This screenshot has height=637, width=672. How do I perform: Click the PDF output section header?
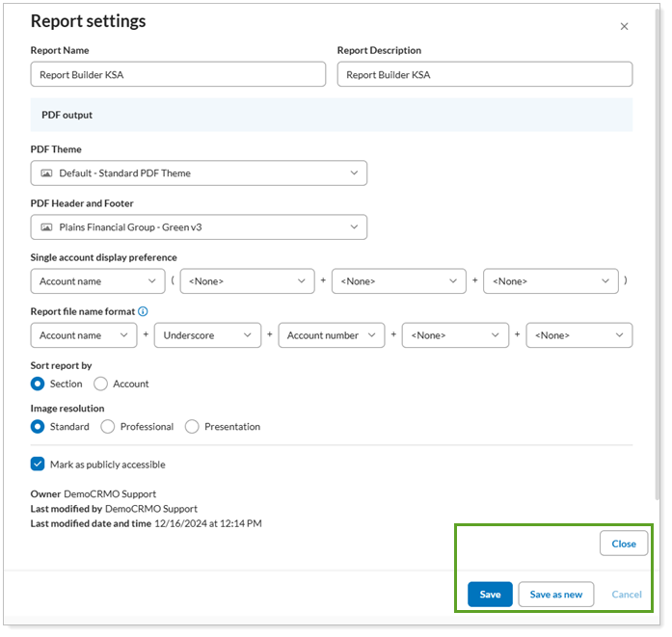pos(332,115)
